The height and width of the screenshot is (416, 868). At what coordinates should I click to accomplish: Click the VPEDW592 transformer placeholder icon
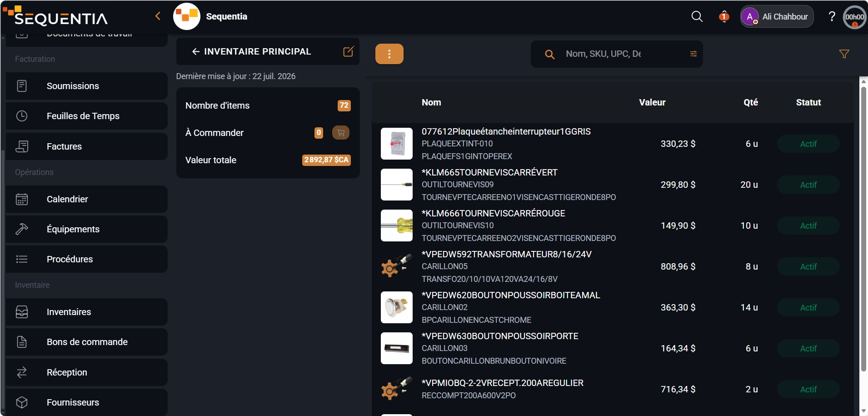click(x=397, y=266)
